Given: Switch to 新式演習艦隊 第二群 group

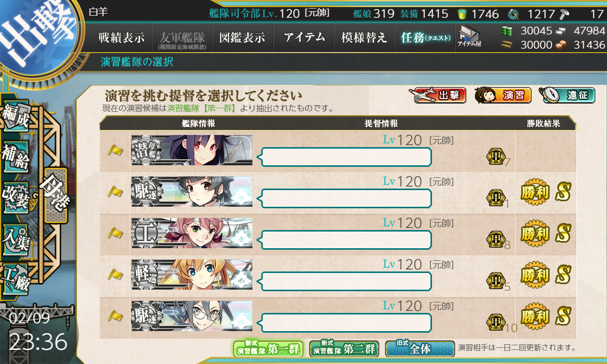Looking at the screenshot, I should point(344,348).
